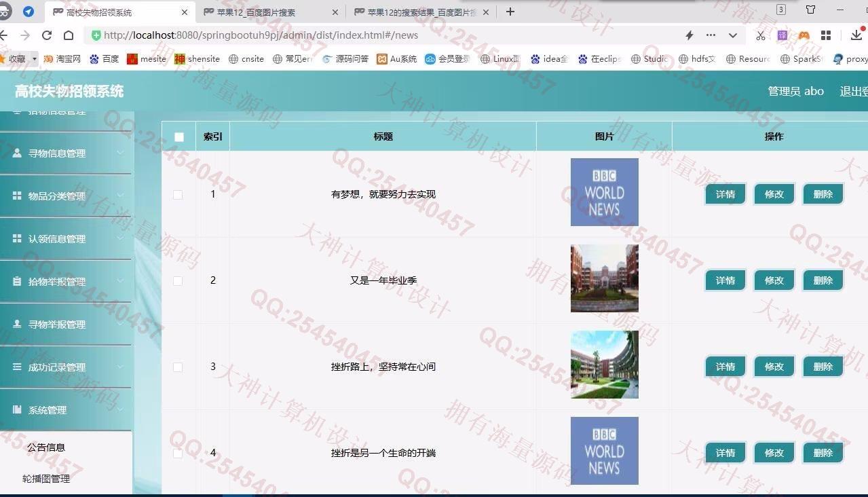Viewport: 868px width, 497px height.
Task: Click the list icon beside 成功记录管理
Action: 17,367
